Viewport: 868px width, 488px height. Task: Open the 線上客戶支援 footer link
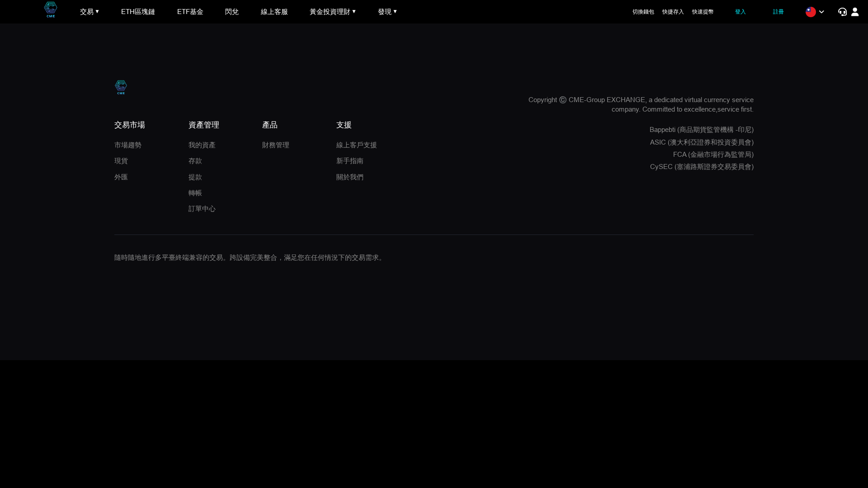click(356, 145)
